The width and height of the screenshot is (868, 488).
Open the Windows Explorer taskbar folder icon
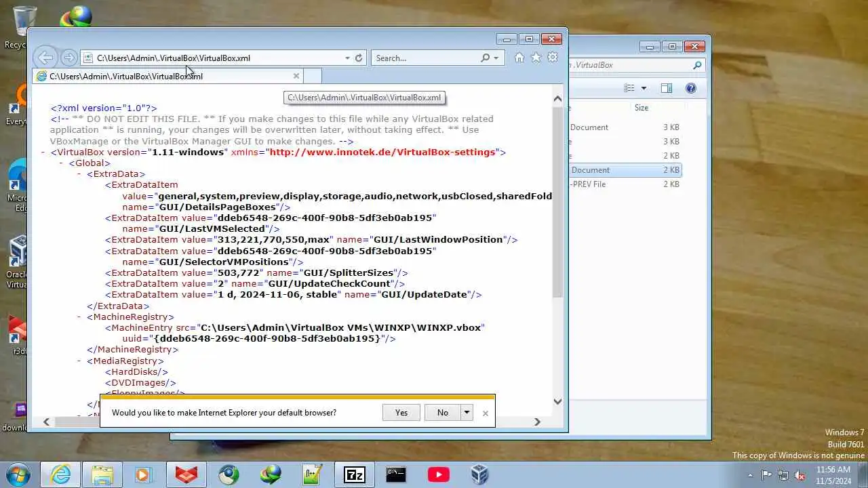102,474
